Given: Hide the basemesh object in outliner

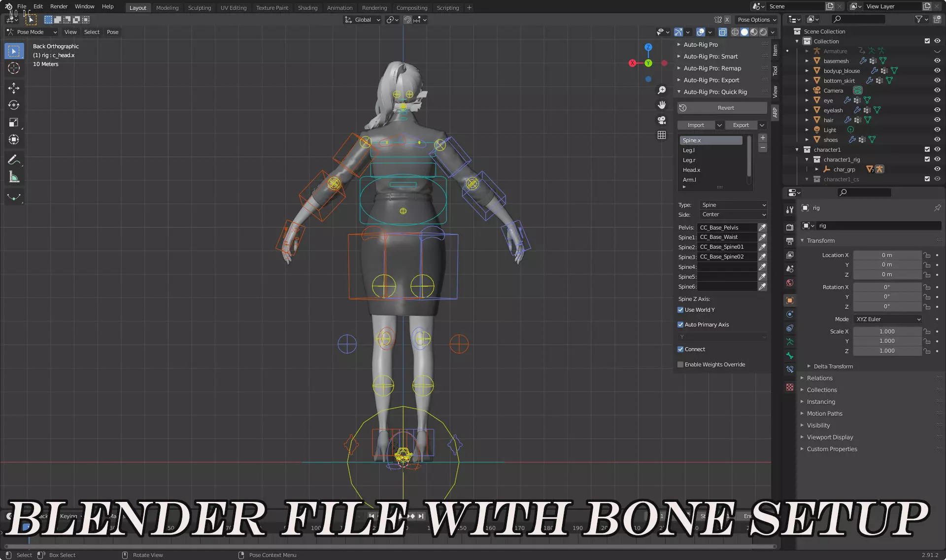Looking at the screenshot, I should pos(937,61).
